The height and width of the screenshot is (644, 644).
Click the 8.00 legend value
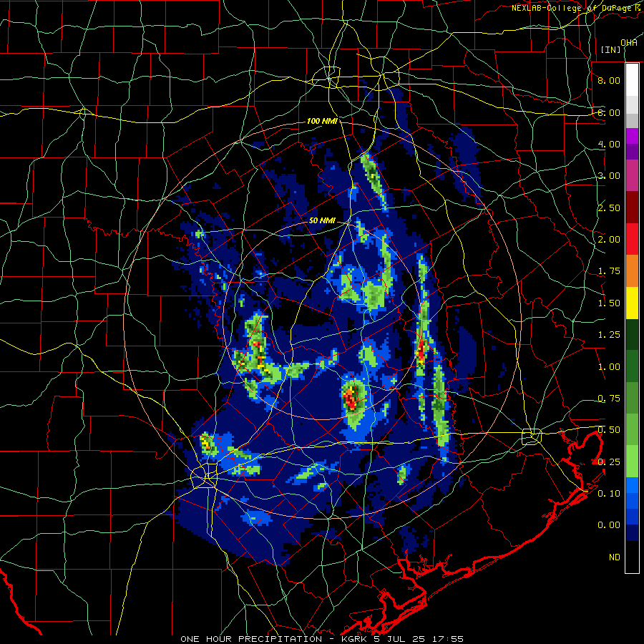click(x=609, y=80)
